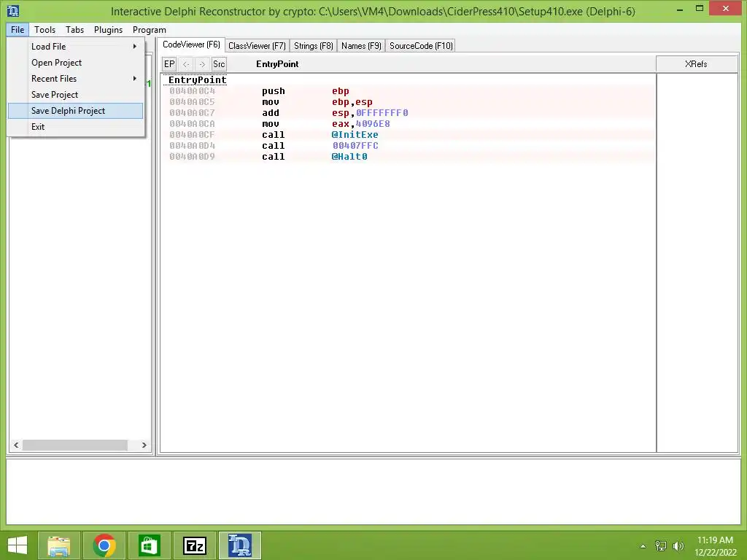747x560 pixels.
Task: Select the 'mov ebp,esp' instruction line
Action: pyautogui.click(x=409, y=102)
